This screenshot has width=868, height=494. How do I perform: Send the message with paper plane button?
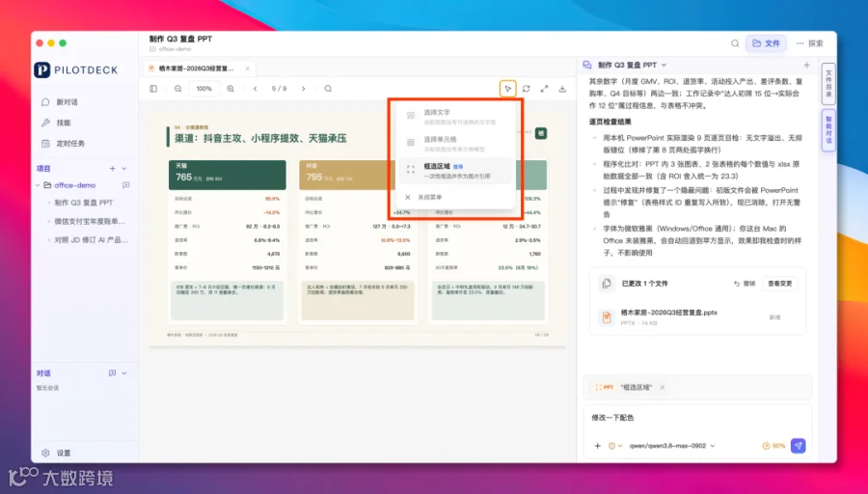[x=798, y=446]
